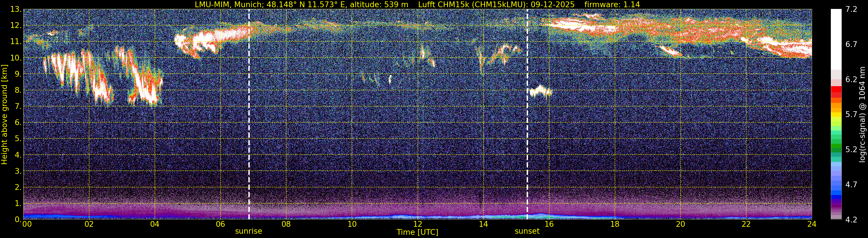Click the white top segment of the colorbar
Viewport: 868px width, 238px height.
point(836,39)
